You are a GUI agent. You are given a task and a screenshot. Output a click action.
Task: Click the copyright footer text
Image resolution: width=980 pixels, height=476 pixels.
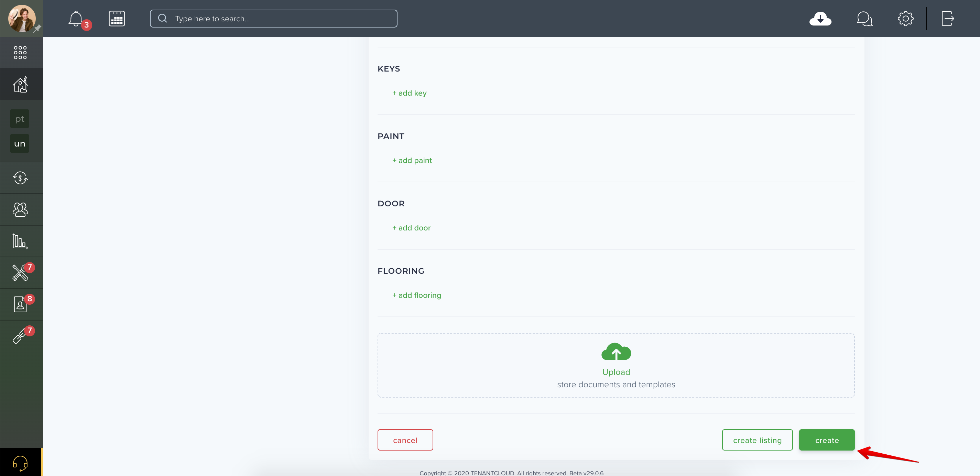511,473
